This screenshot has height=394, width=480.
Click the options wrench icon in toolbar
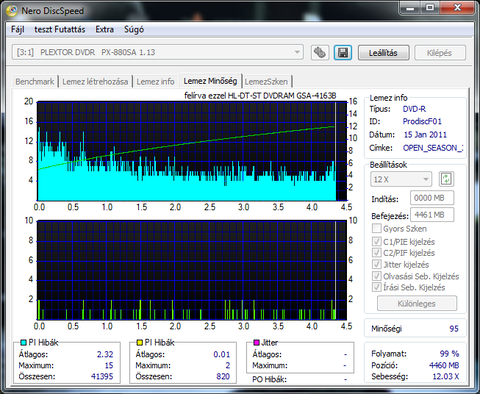coord(320,53)
